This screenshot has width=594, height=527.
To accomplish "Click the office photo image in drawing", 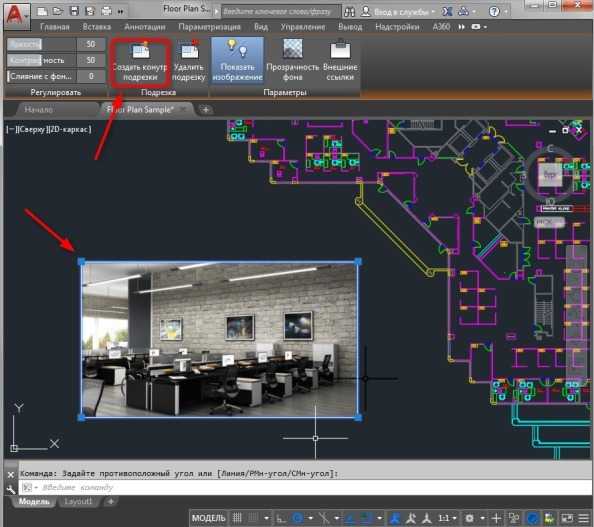I will point(220,340).
